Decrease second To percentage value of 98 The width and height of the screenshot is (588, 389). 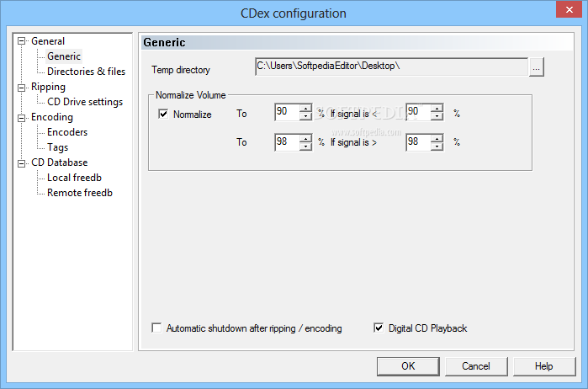coord(305,147)
